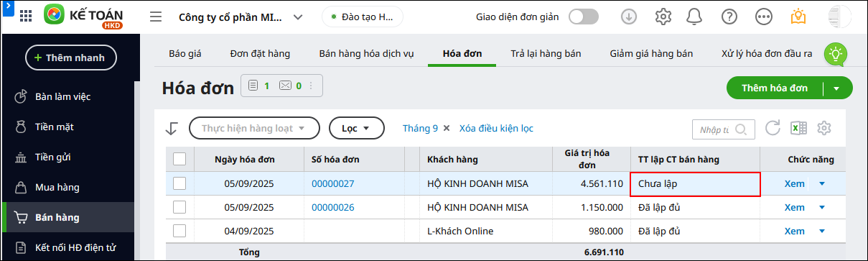
Task: Click the Tiền mặt money bag icon
Action: pos(21,127)
